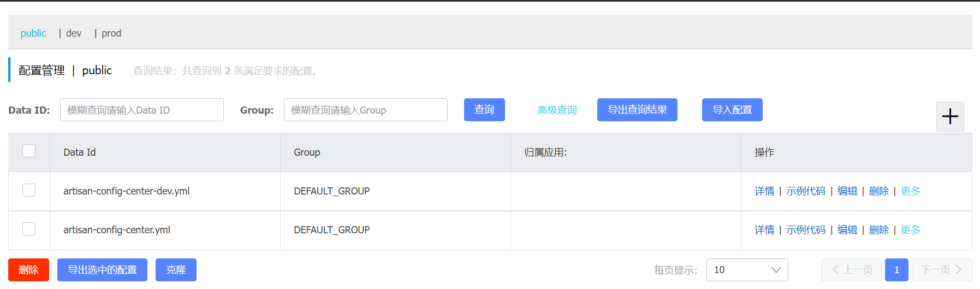Focus the Data ID search field
This screenshot has height=289, width=980.
[142, 110]
